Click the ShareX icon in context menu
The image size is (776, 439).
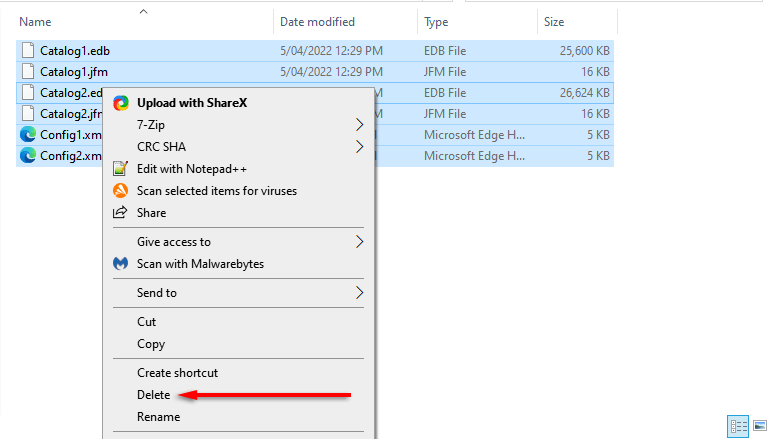coord(121,102)
